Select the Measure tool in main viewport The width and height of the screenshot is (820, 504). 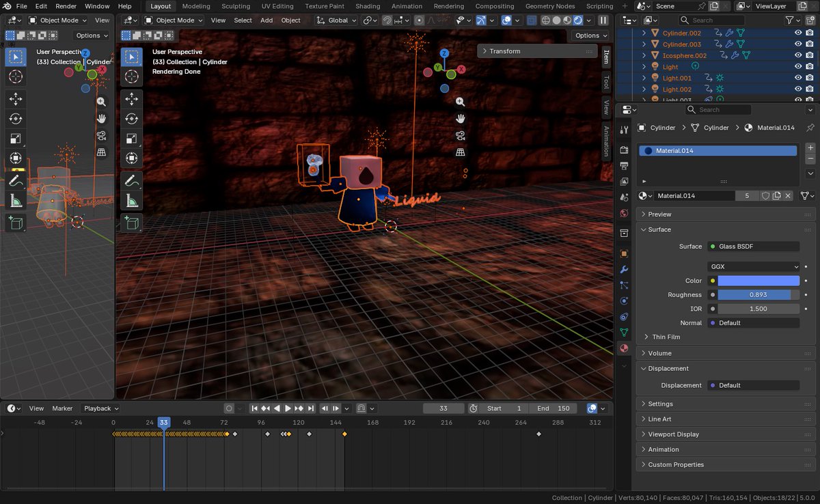(132, 201)
